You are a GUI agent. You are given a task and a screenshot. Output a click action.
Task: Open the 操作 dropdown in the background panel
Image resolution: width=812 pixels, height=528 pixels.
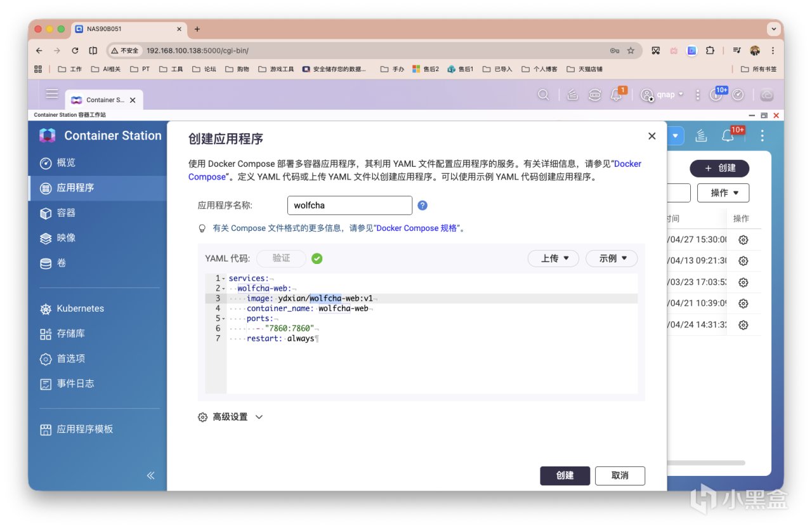click(x=723, y=193)
